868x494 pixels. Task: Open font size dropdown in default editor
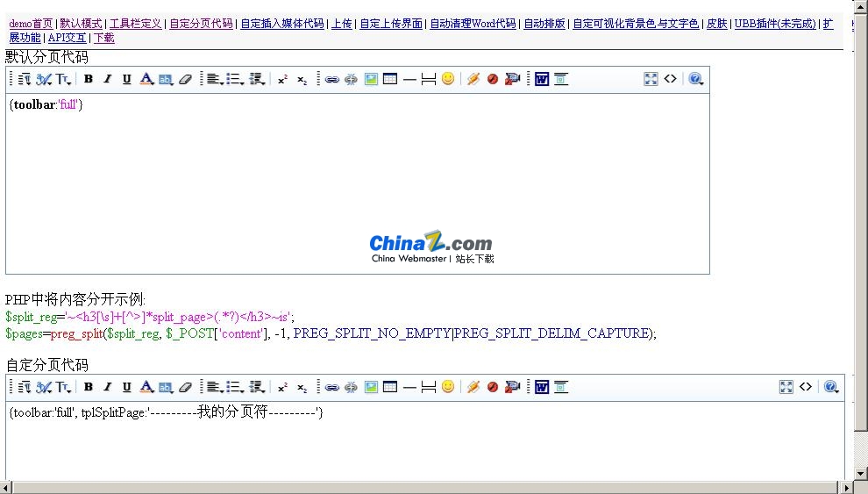click(63, 79)
